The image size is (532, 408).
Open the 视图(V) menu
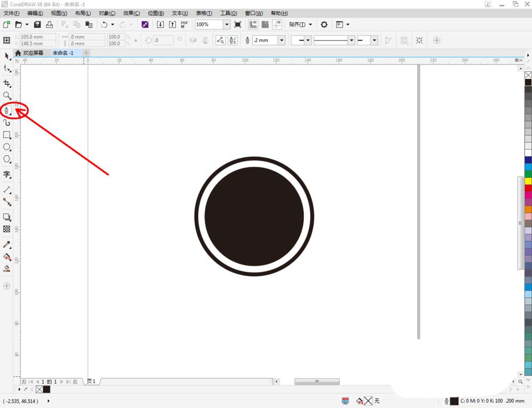coord(59,13)
